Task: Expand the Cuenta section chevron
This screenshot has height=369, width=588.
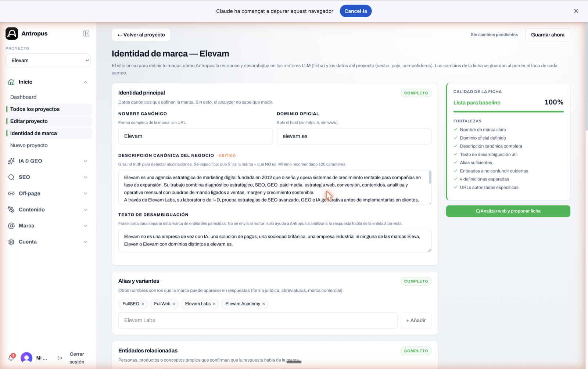Action: (x=85, y=242)
